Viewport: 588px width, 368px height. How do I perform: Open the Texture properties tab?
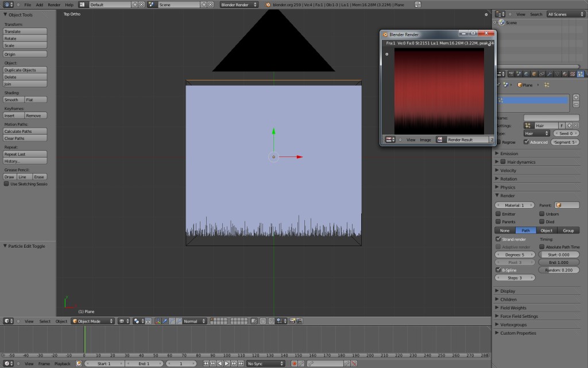click(572, 74)
